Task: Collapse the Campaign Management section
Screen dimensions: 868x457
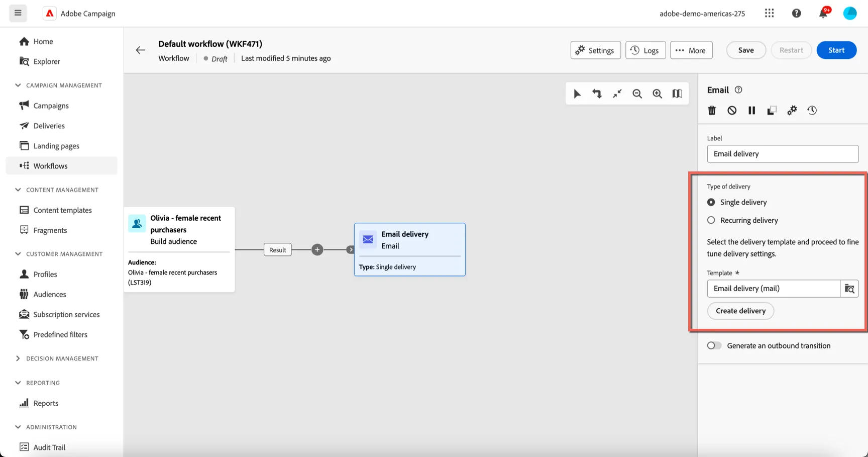Action: [x=18, y=85]
